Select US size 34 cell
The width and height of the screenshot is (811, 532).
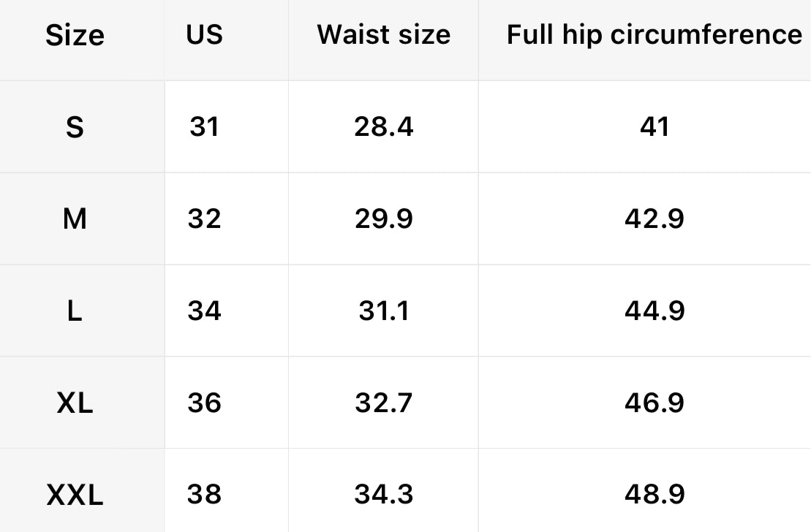point(204,311)
